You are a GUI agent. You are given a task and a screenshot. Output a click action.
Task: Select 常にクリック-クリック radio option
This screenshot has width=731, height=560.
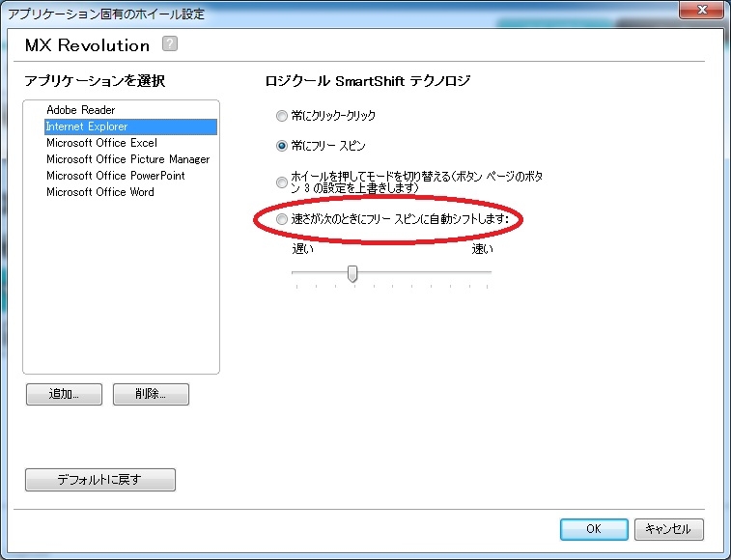click(x=282, y=116)
